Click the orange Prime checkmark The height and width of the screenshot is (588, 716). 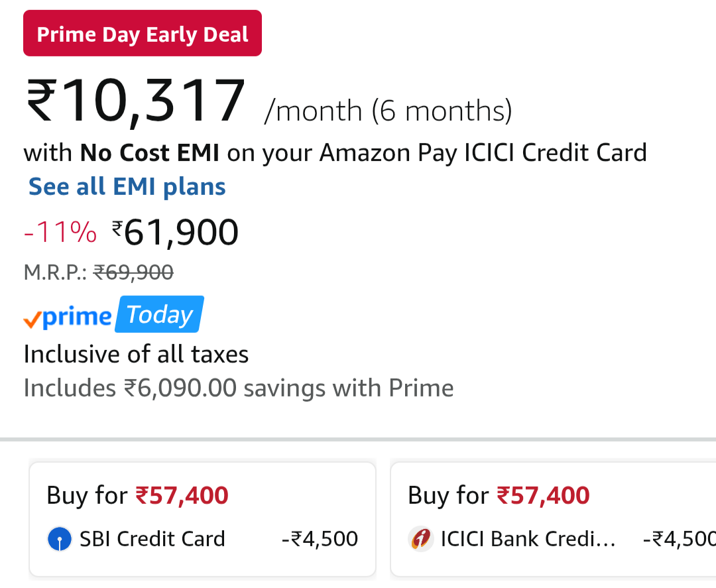(x=32, y=321)
